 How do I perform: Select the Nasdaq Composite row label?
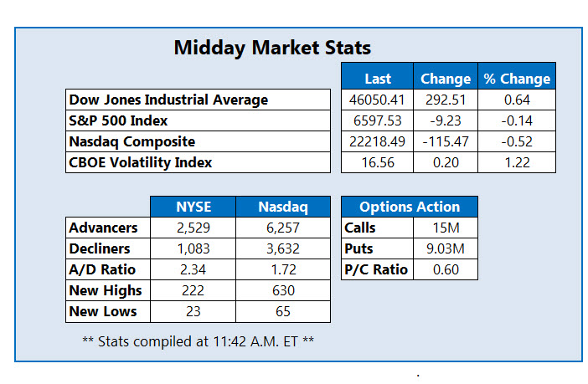(132, 141)
